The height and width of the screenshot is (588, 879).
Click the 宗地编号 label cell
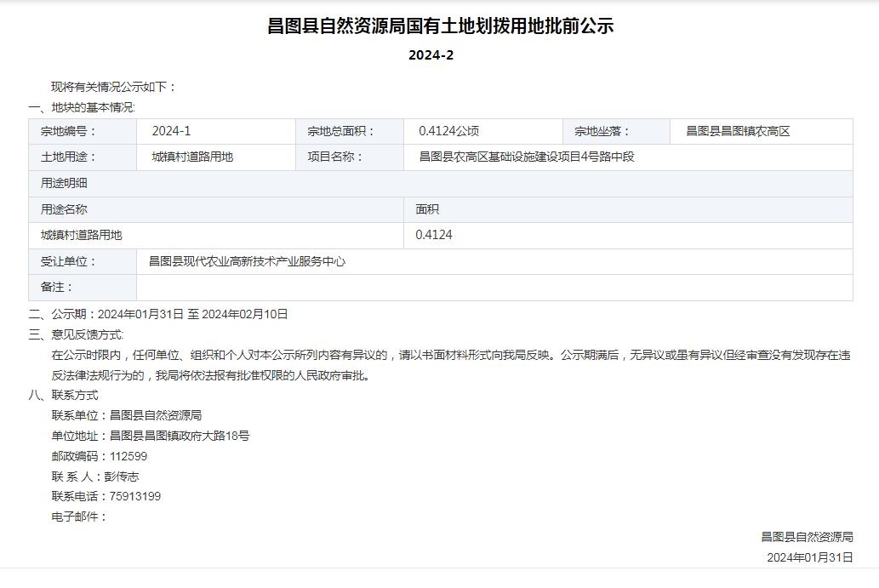pyautogui.click(x=83, y=131)
